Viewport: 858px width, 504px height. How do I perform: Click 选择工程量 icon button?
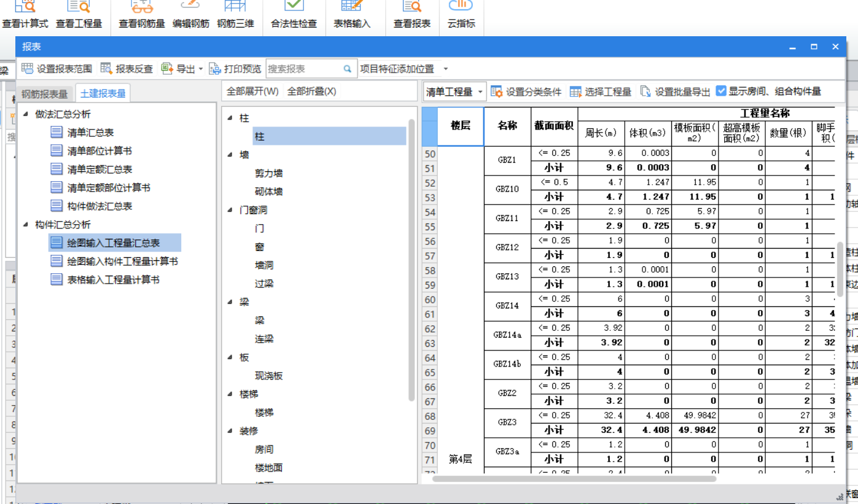pos(575,91)
